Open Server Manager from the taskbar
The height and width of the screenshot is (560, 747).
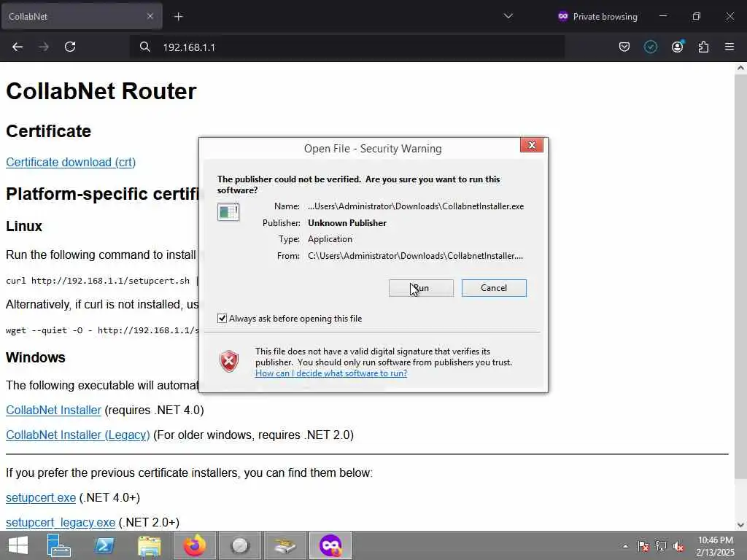click(x=59, y=545)
